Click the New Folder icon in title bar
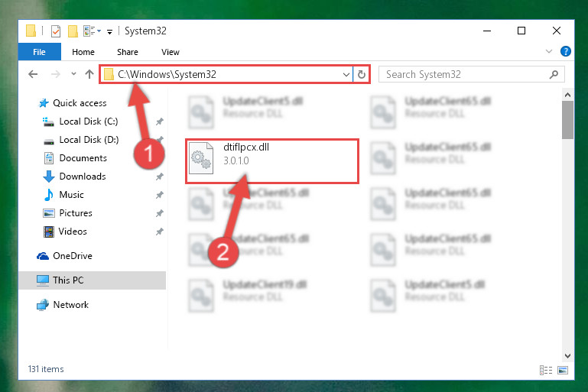The image size is (588, 392). pos(73,31)
